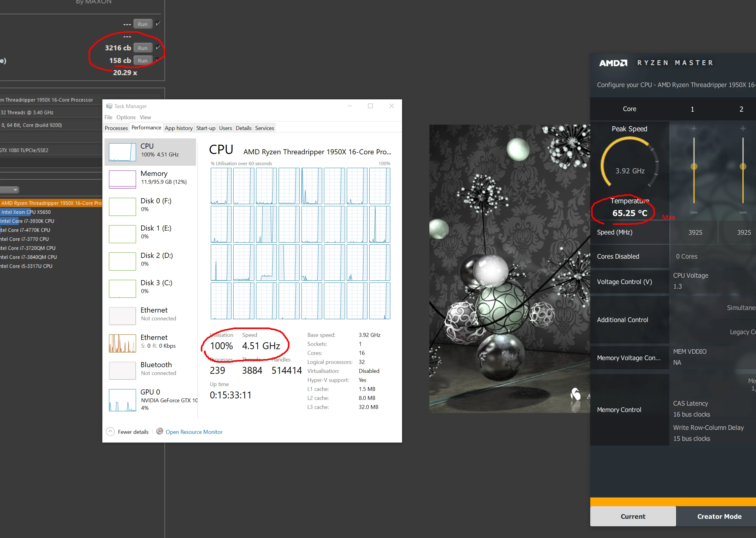Viewport: 756px width, 538px height.
Task: Open the Options menu in Task Manager
Action: (126, 117)
